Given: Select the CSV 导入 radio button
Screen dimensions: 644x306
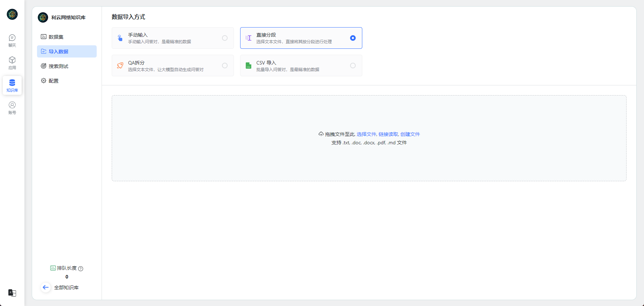Looking at the screenshot, I should pos(353,66).
